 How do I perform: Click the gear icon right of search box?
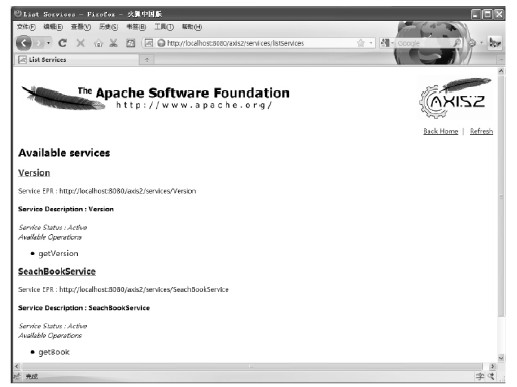click(x=472, y=43)
